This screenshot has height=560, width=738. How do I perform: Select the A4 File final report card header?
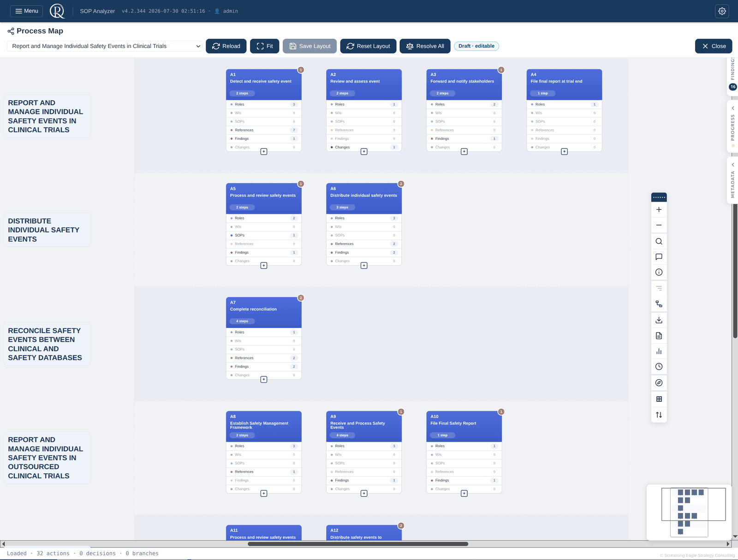tap(564, 84)
